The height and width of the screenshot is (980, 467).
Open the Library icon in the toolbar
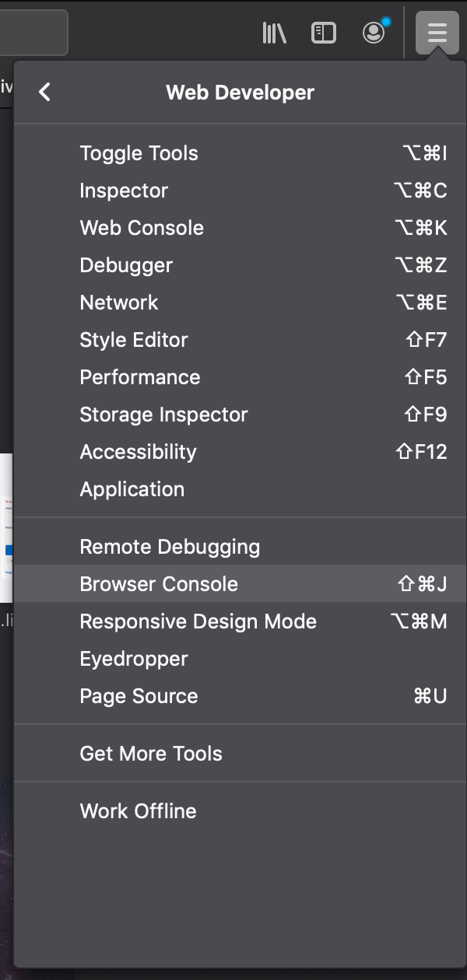(275, 33)
